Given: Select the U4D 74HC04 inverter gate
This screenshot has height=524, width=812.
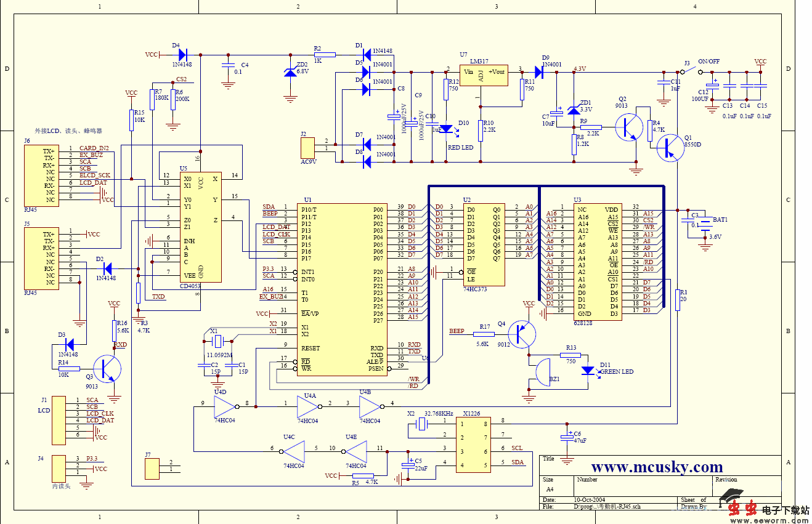Looking at the screenshot, I should [224, 406].
